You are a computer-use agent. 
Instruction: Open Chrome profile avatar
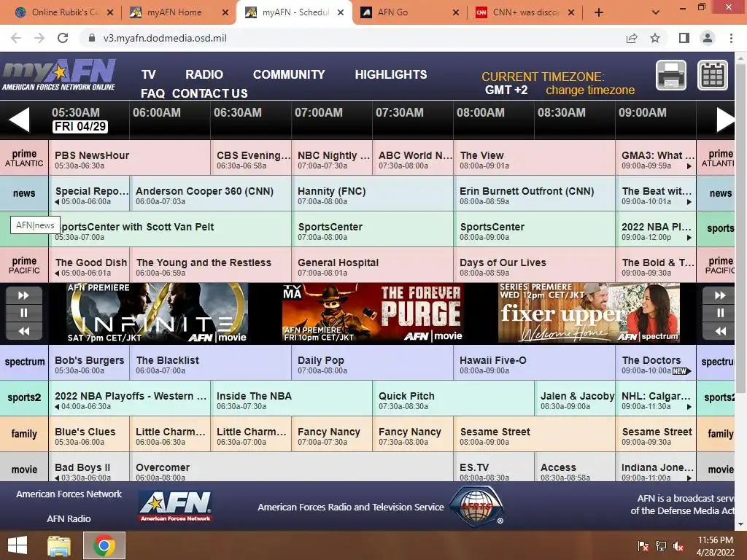pyautogui.click(x=708, y=38)
